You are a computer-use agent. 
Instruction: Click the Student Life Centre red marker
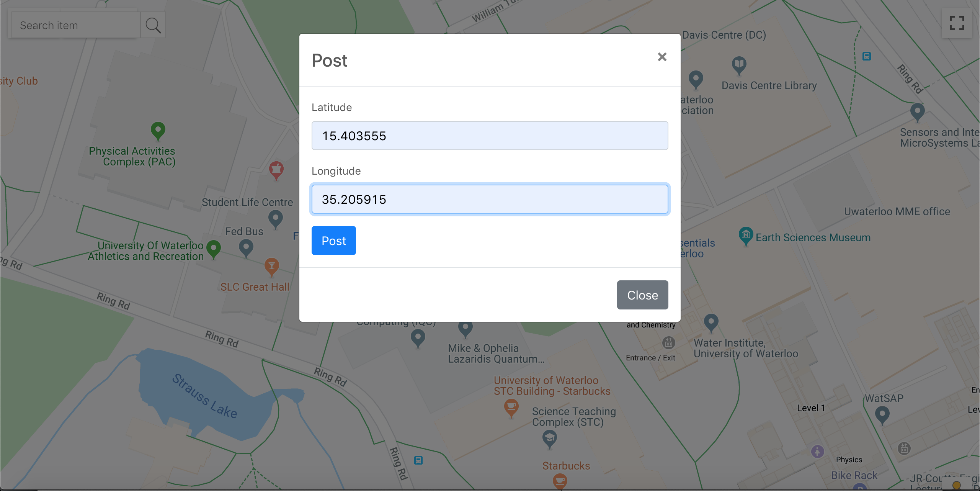(276, 170)
